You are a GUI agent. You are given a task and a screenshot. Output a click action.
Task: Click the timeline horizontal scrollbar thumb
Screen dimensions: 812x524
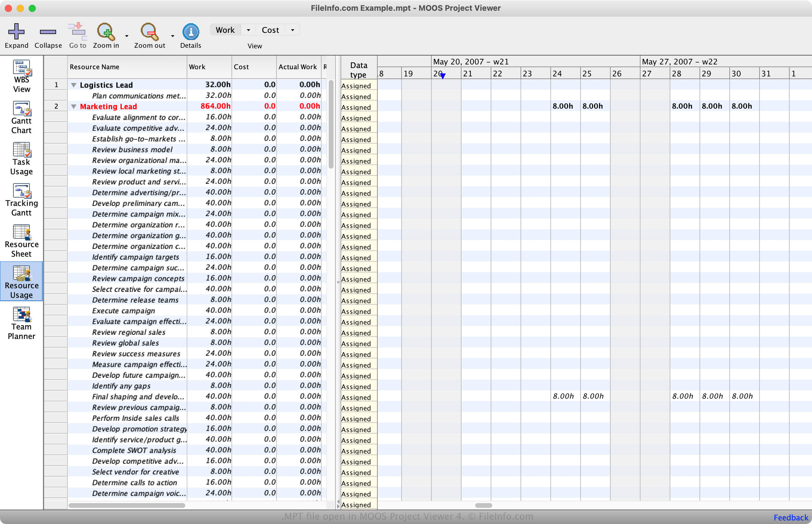point(483,505)
